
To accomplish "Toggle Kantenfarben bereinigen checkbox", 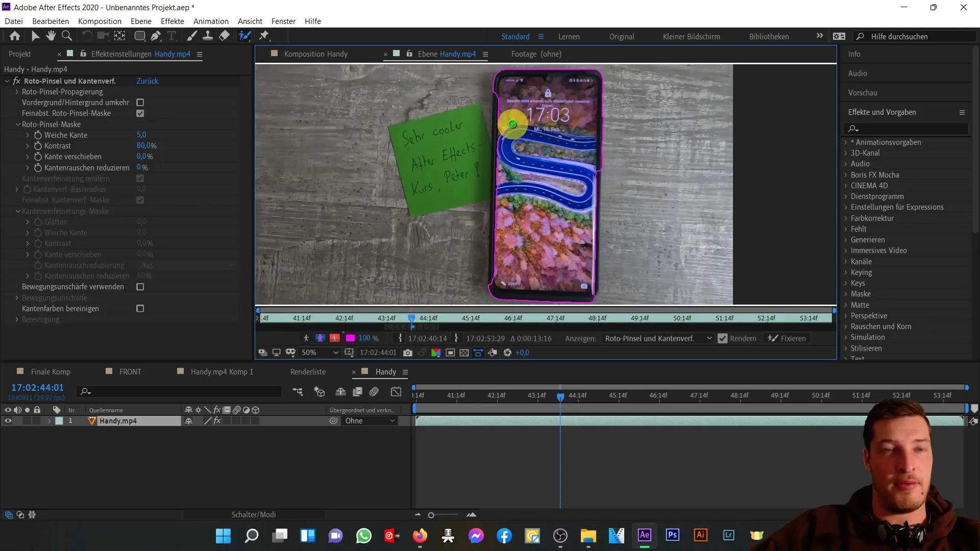I will click(140, 308).
